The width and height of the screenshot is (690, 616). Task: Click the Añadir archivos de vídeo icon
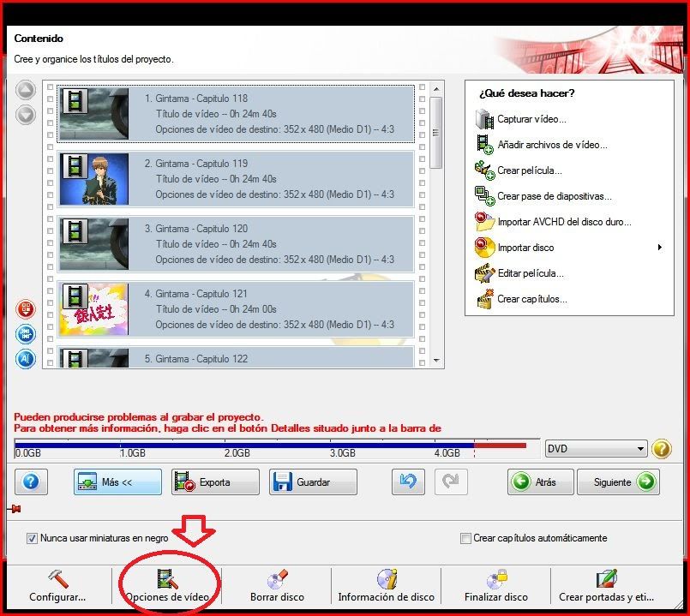[484, 145]
